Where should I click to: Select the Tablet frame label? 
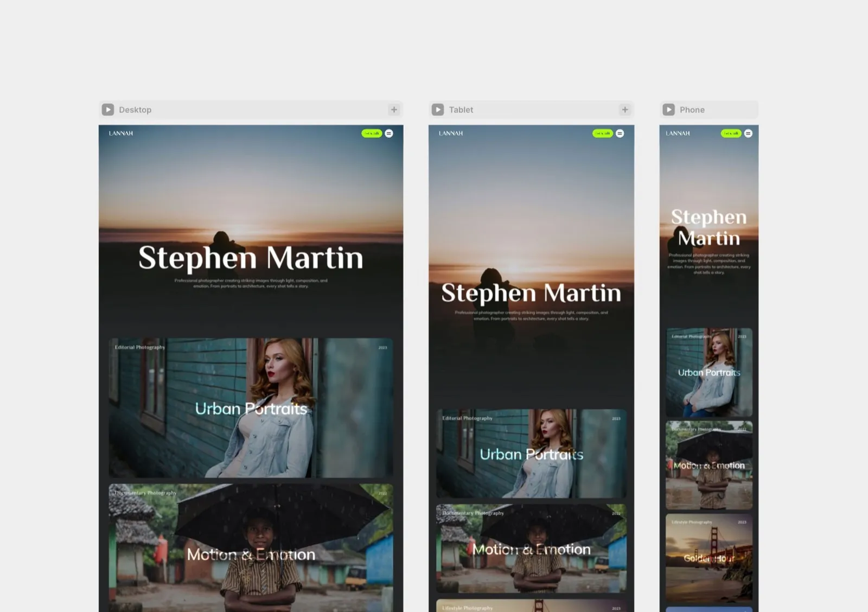461,110
